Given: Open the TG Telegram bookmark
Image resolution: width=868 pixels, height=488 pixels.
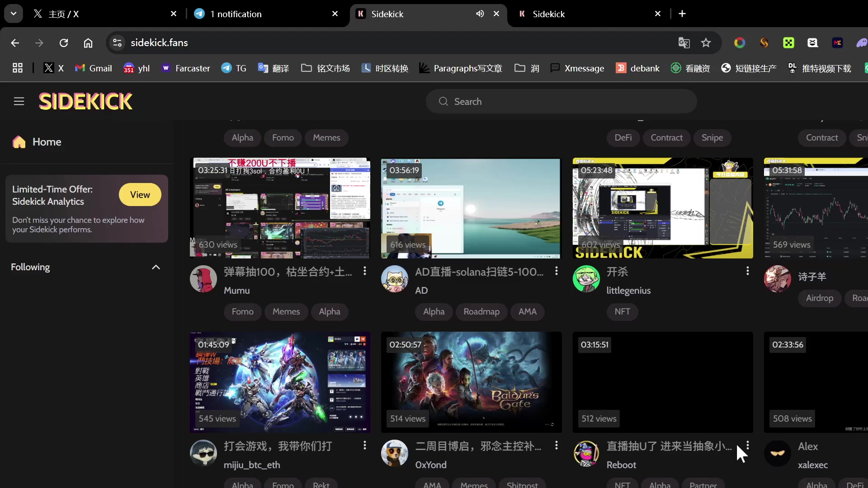Looking at the screenshot, I should pos(234,68).
